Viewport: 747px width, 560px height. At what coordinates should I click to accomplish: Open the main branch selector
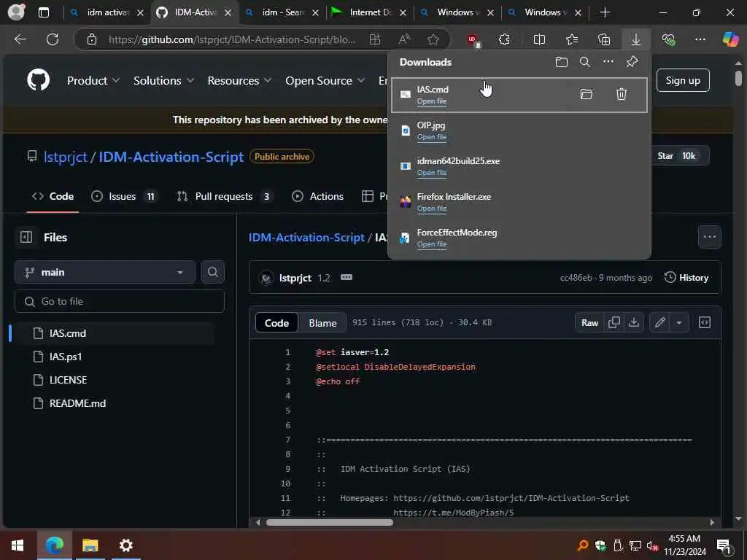105,272
